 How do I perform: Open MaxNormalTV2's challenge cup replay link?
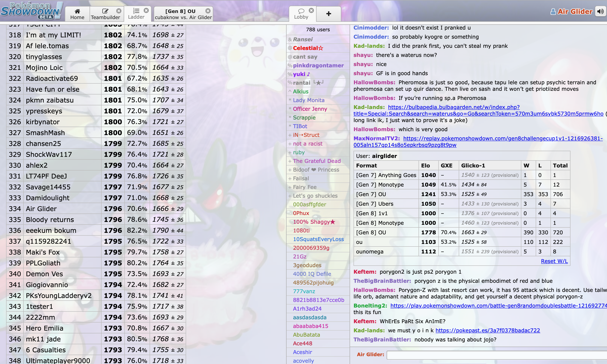coord(478,142)
